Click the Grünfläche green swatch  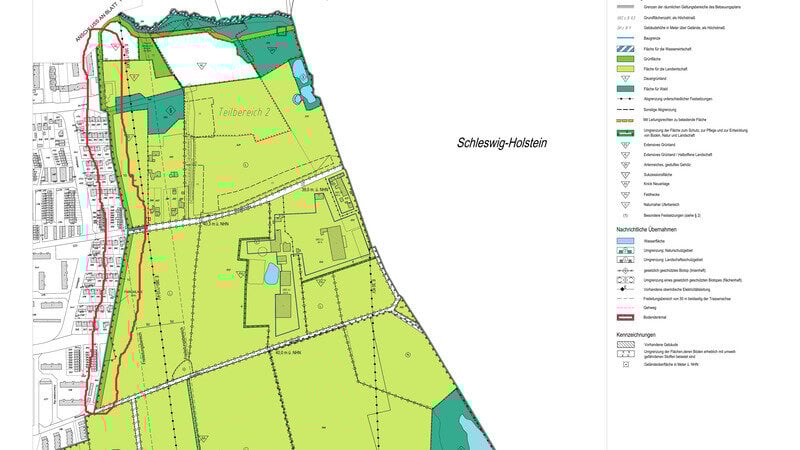pyautogui.click(x=626, y=58)
